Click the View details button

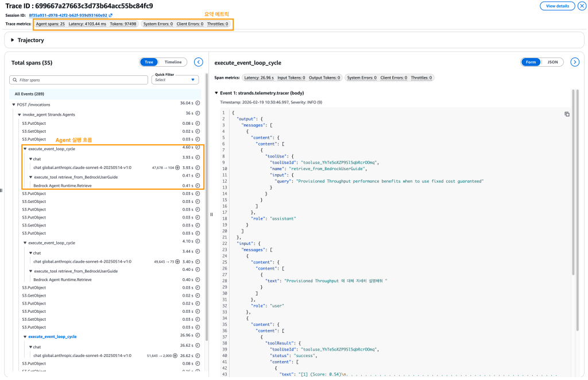click(x=557, y=6)
